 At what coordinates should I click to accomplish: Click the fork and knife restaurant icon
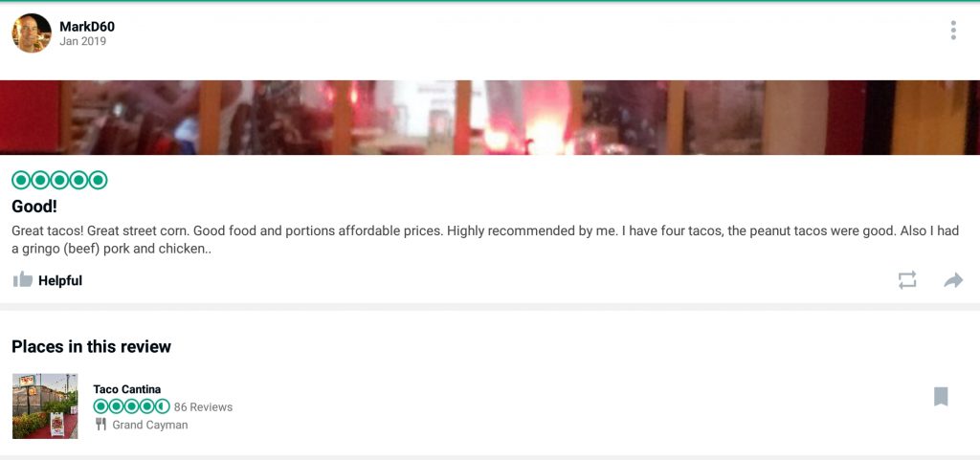pyautogui.click(x=100, y=425)
